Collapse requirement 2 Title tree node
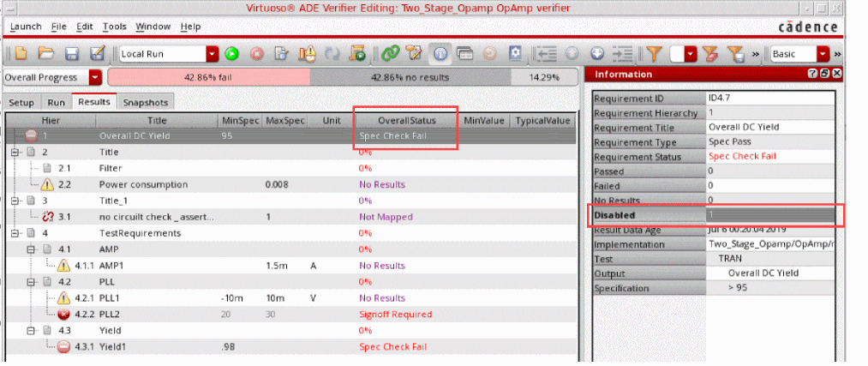The image size is (868, 366). coord(15,152)
